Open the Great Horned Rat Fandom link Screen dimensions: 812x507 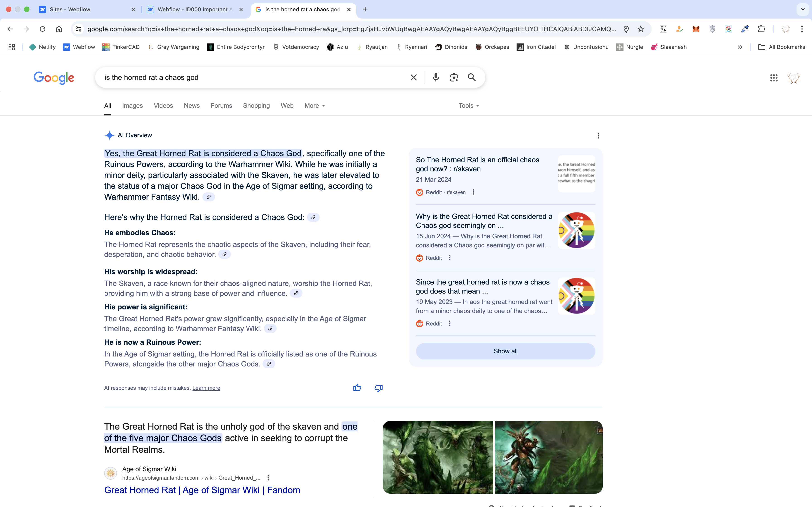point(202,490)
